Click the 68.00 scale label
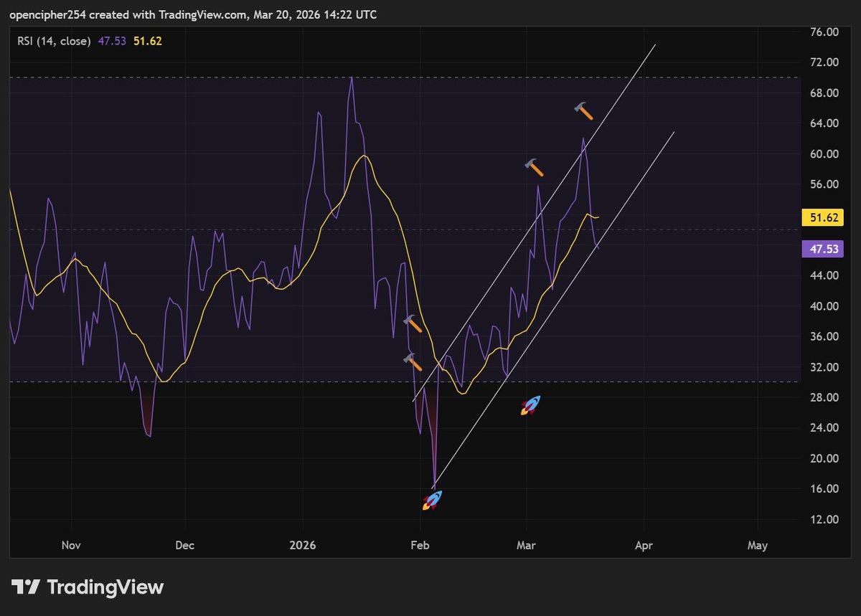Screen dimensions: 861x616 tap(823, 93)
